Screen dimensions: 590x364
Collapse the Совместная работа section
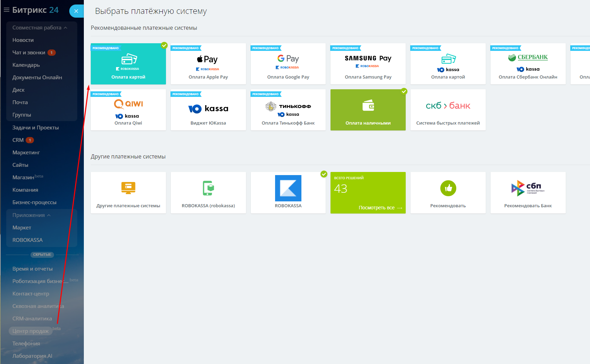40,28
